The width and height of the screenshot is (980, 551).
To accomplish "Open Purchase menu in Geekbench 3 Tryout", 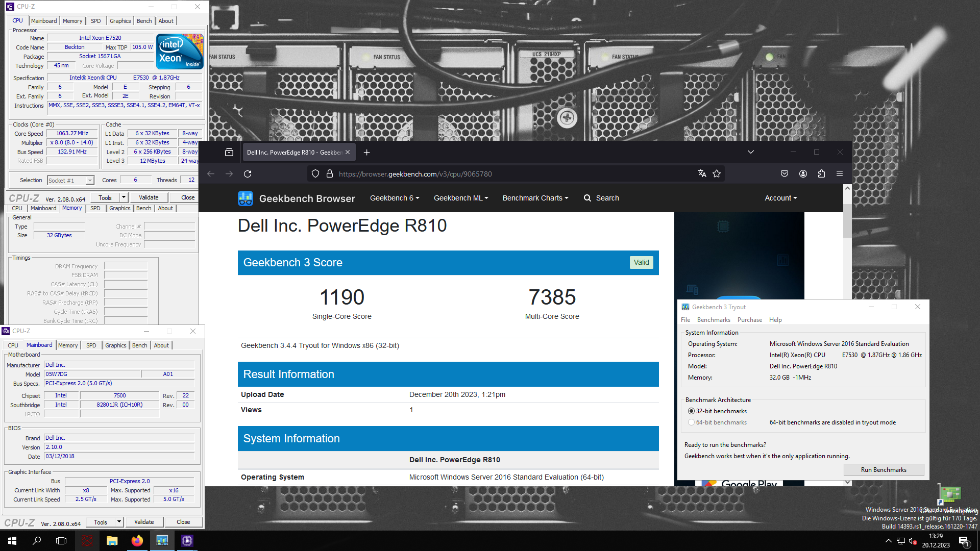I will point(749,320).
